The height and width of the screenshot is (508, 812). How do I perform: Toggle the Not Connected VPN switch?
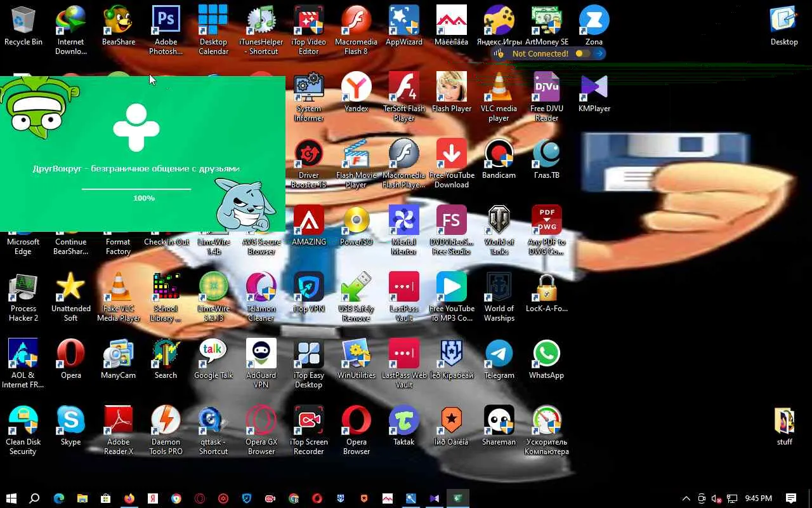(x=582, y=54)
